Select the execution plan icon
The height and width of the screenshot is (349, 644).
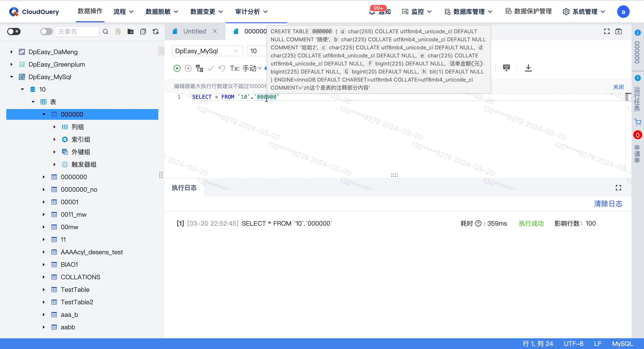click(x=199, y=68)
